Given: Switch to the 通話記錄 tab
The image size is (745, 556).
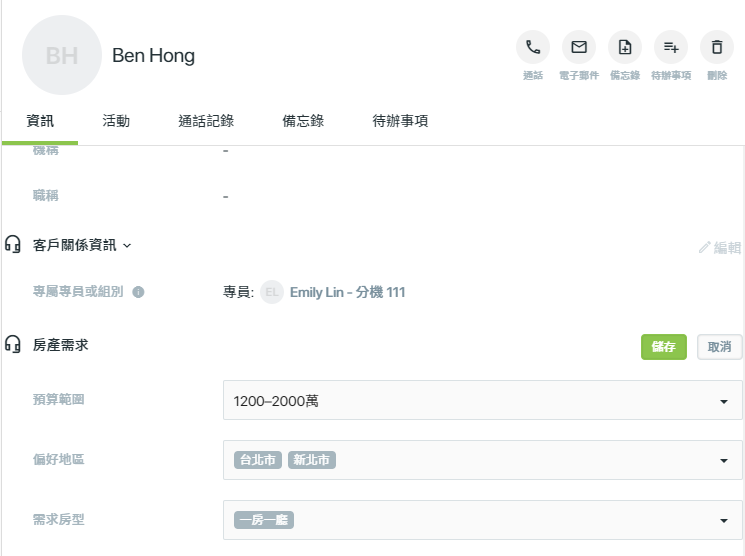Looking at the screenshot, I should click(x=206, y=121).
